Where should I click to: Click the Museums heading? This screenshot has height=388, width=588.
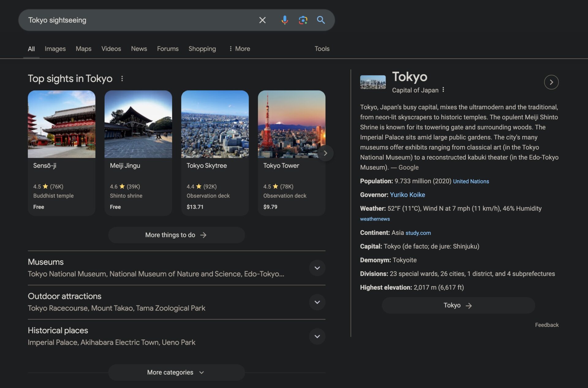click(46, 262)
